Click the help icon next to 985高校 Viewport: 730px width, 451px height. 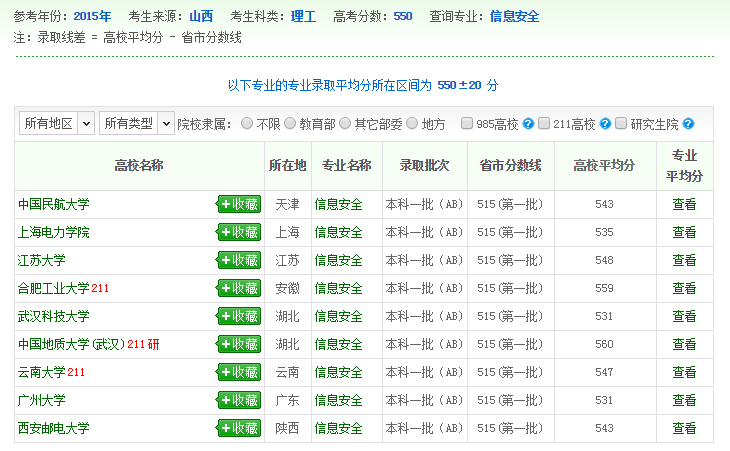click(x=527, y=124)
